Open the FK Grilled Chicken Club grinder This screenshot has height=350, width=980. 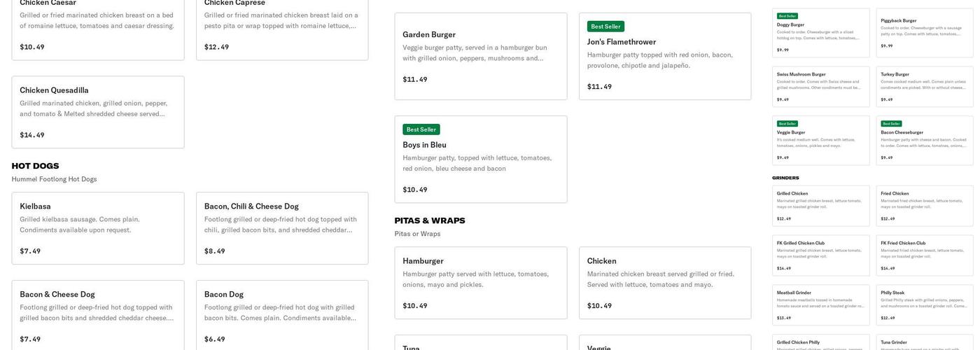point(821,255)
